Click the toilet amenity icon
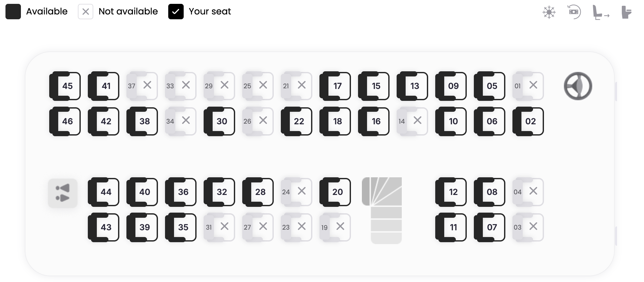This screenshot has height=282, width=644. point(626,12)
